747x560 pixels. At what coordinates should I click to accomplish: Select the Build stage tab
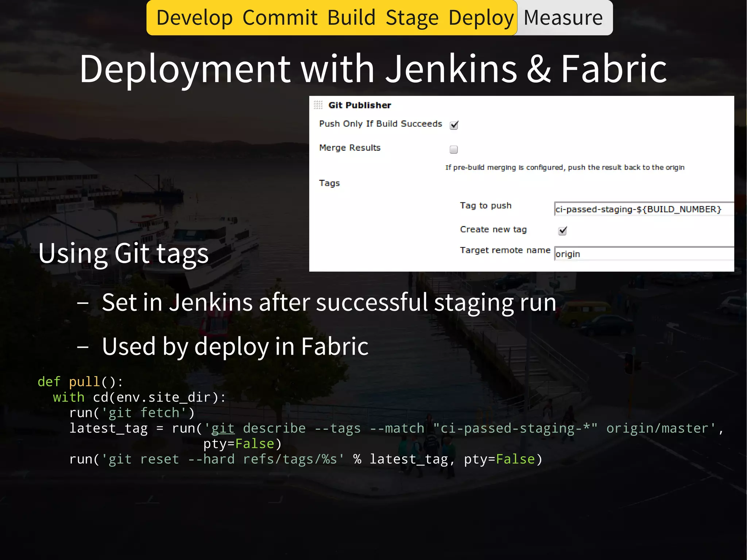point(351,18)
